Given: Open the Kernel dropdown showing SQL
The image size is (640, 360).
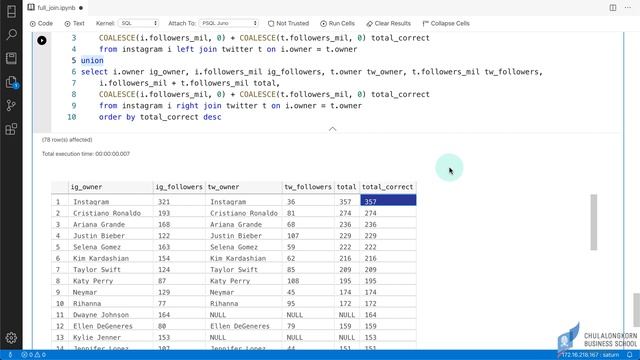Looking at the screenshot, I should (x=138, y=23).
